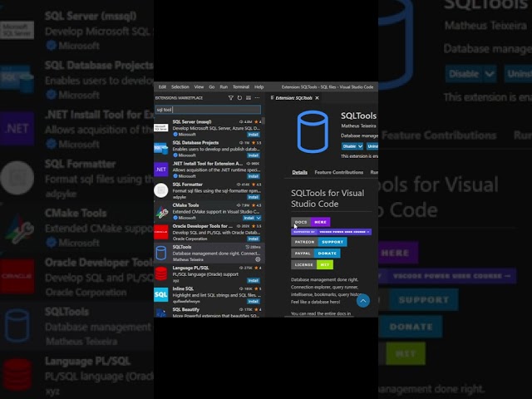Close the Extension: SQLTools tab

click(x=317, y=98)
